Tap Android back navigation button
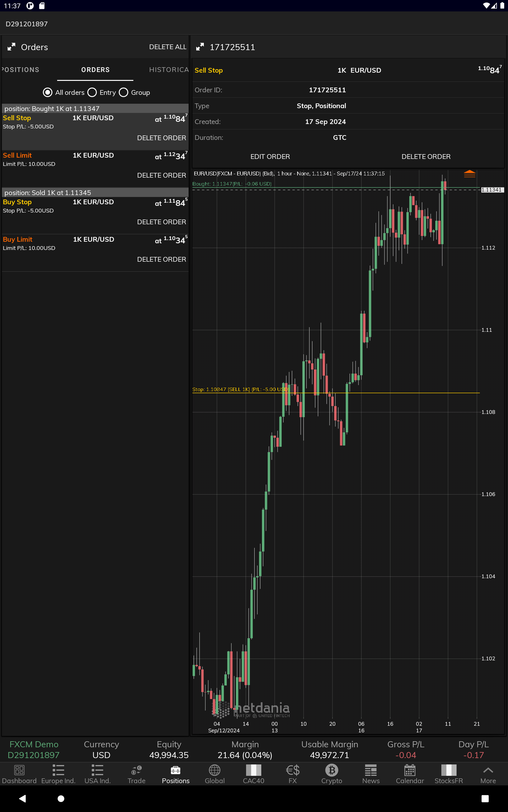Screen dimensions: 508x812 (23, 799)
